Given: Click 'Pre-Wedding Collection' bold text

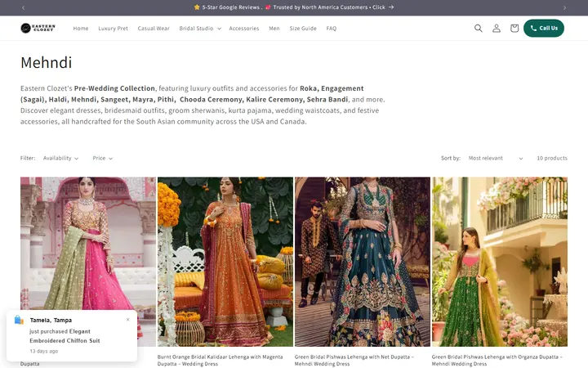Looking at the screenshot, I should click(x=114, y=88).
